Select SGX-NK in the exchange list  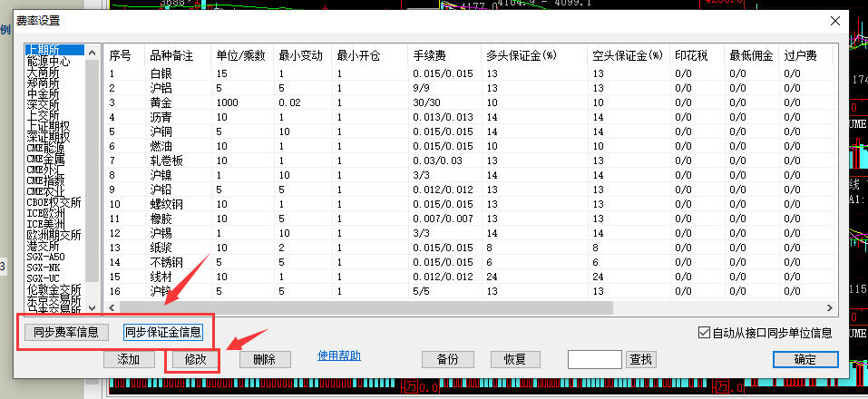point(54,267)
